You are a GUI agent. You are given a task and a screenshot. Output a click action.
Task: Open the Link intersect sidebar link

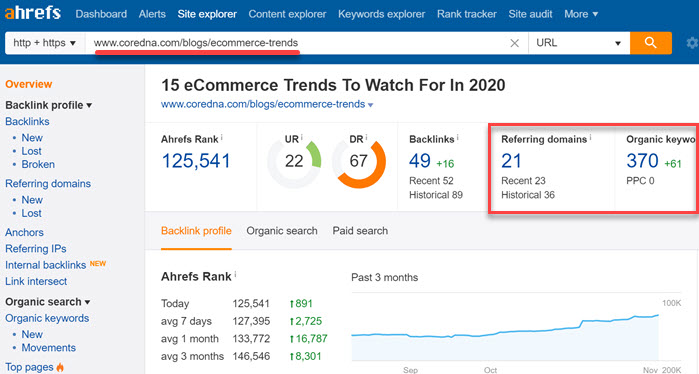(36, 281)
